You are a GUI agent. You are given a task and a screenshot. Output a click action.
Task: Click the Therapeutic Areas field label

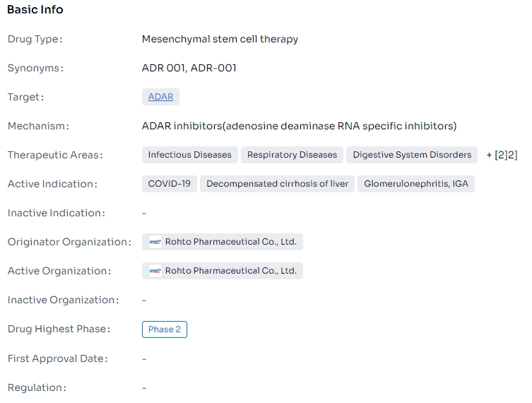[x=54, y=155]
